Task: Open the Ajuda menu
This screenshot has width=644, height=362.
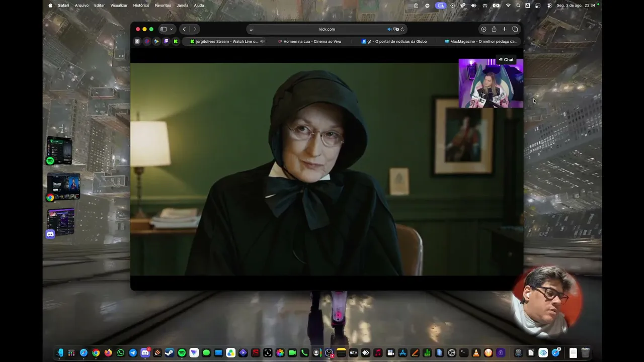Action: [x=199, y=6]
